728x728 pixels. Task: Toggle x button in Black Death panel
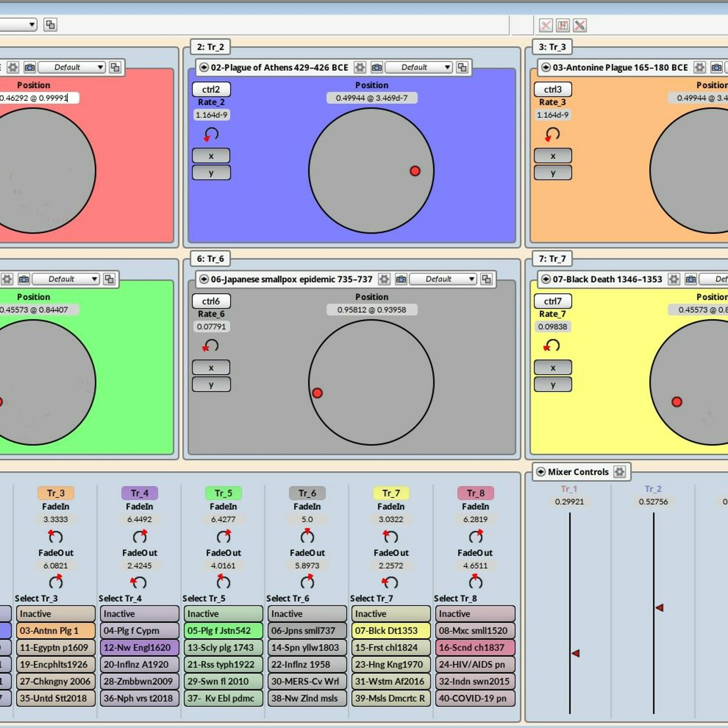(x=553, y=367)
